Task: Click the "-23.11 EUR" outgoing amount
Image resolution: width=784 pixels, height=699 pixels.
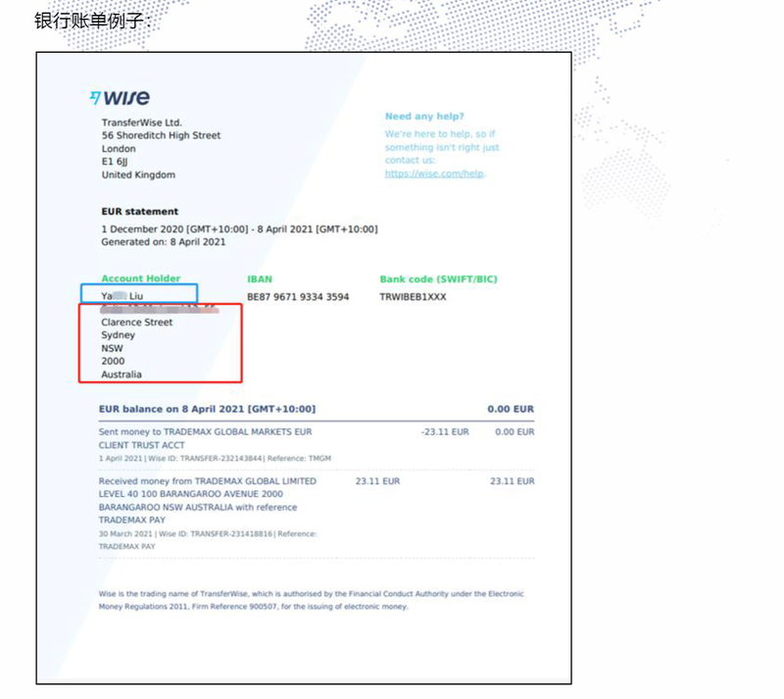Action: pyautogui.click(x=445, y=431)
